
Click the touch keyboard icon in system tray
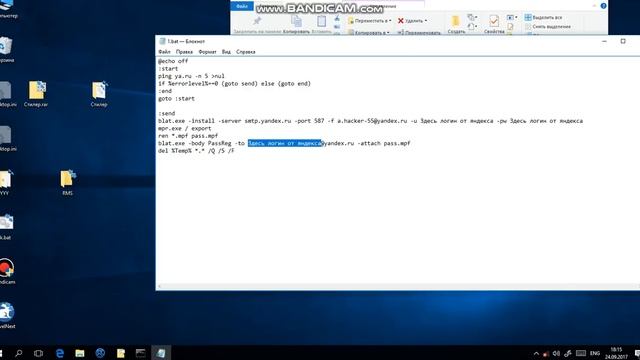pyautogui.click(x=581, y=353)
